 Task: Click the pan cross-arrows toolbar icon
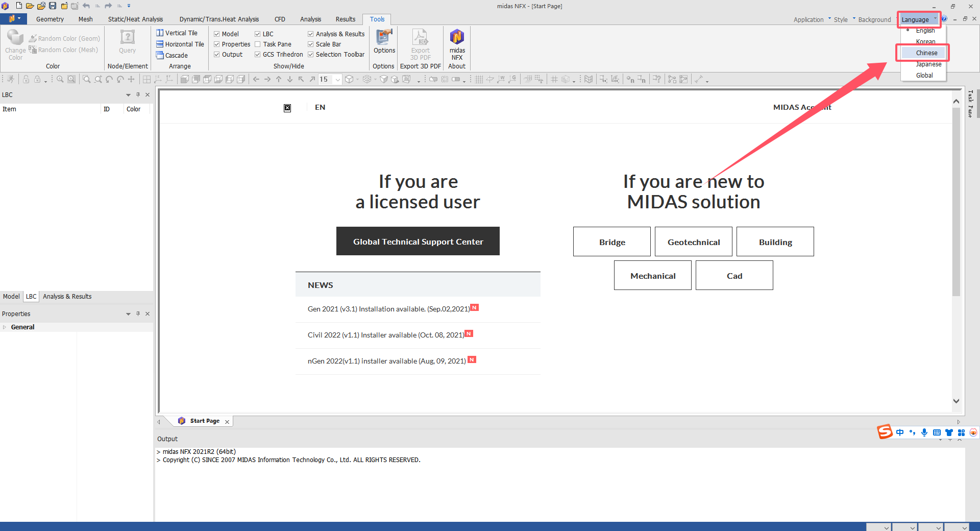[131, 79]
